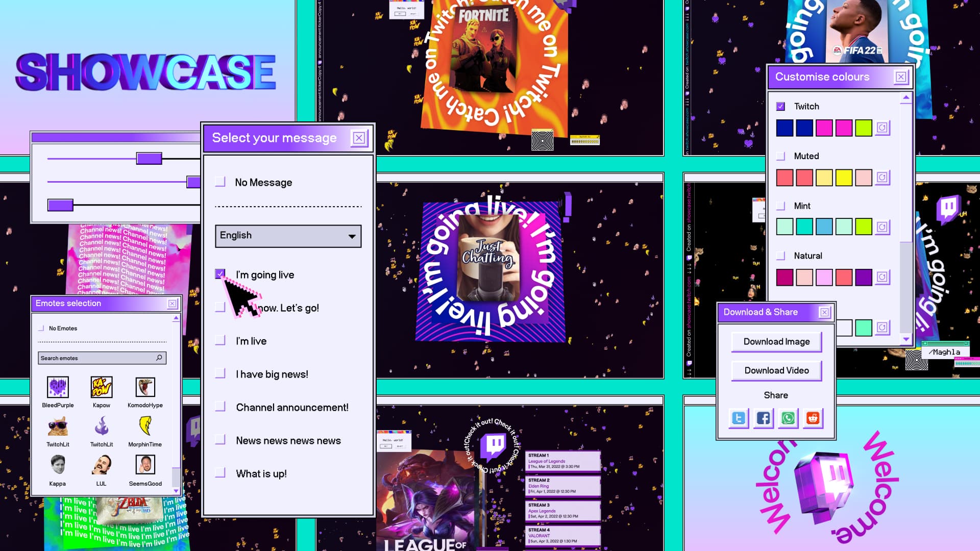Uncheck the Twitch colour theme

point(780,106)
